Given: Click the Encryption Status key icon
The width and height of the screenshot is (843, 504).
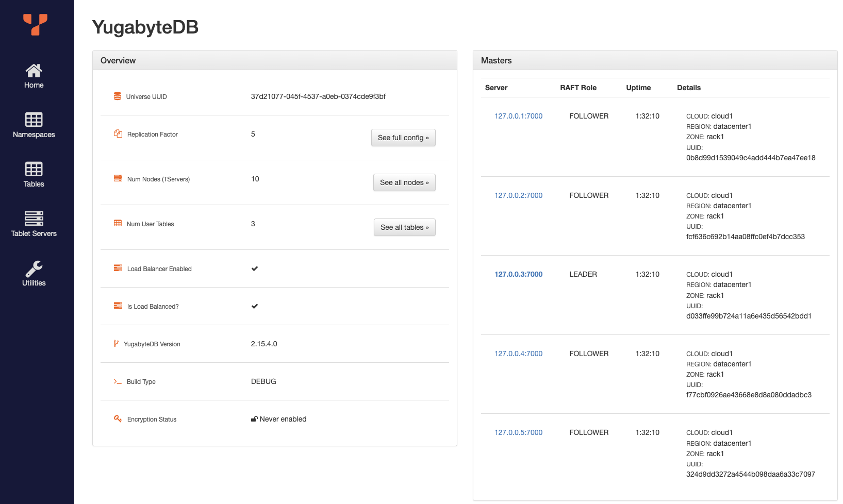Looking at the screenshot, I should pyautogui.click(x=118, y=419).
